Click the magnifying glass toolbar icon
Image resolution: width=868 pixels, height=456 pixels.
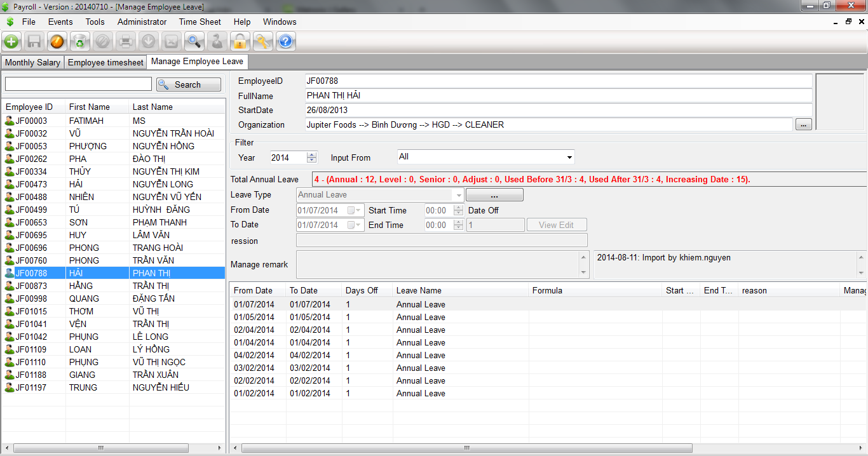click(x=194, y=42)
